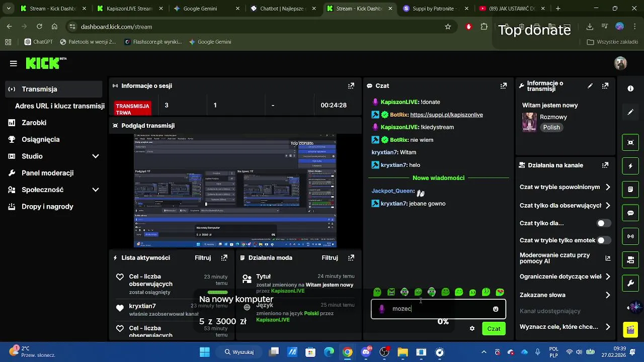Viewport: 644px width, 362px height.
Task: Open Zakazane słowa settings
Action: tap(565, 295)
